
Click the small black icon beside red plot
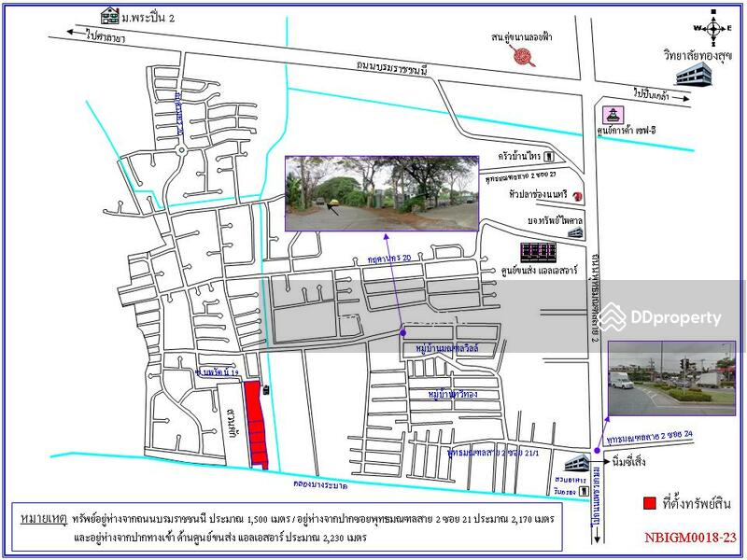(x=266, y=390)
